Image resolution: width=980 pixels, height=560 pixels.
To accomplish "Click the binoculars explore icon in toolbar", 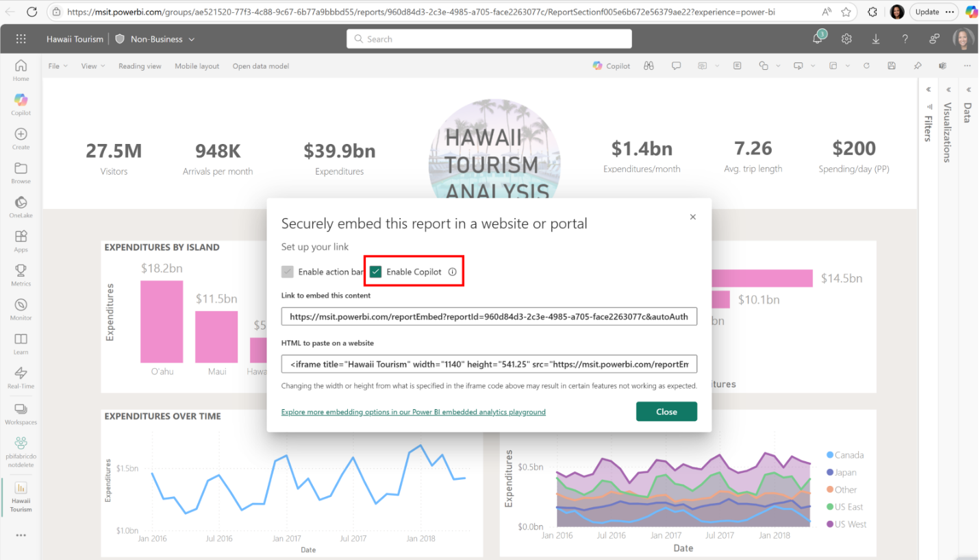I will coord(648,66).
